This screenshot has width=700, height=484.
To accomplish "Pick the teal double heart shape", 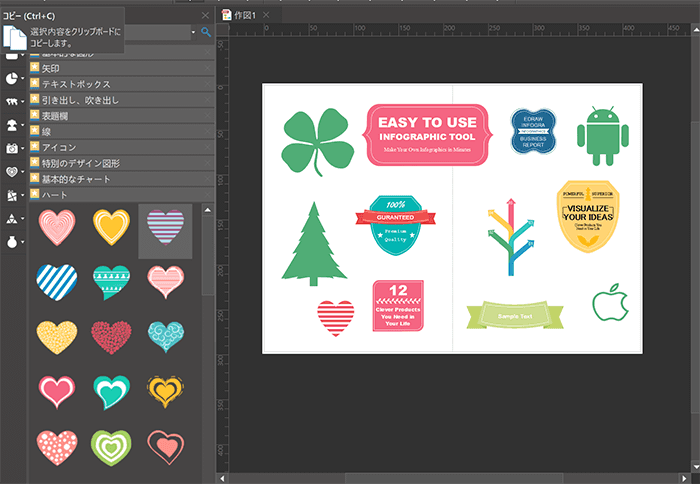I will click(x=111, y=392).
